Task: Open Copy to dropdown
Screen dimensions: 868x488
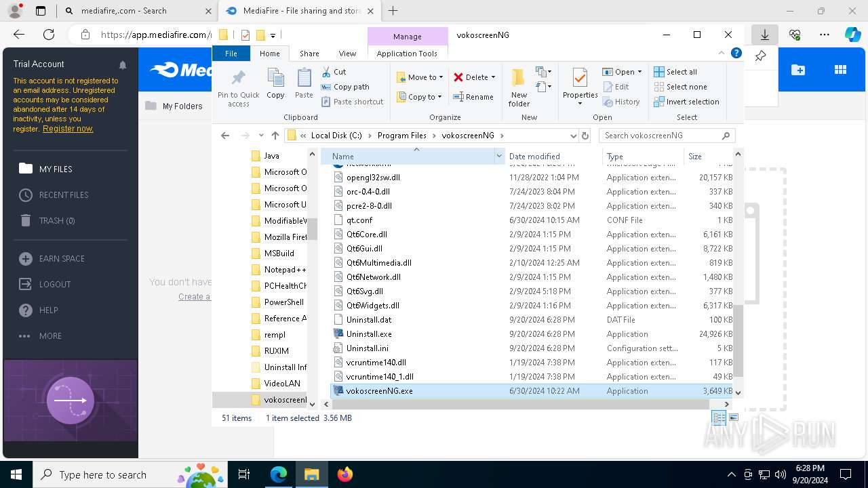Action: click(x=420, y=97)
